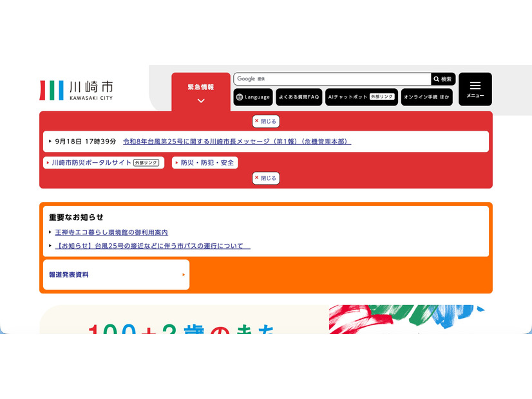Open Language selector with globe icon

click(x=253, y=97)
